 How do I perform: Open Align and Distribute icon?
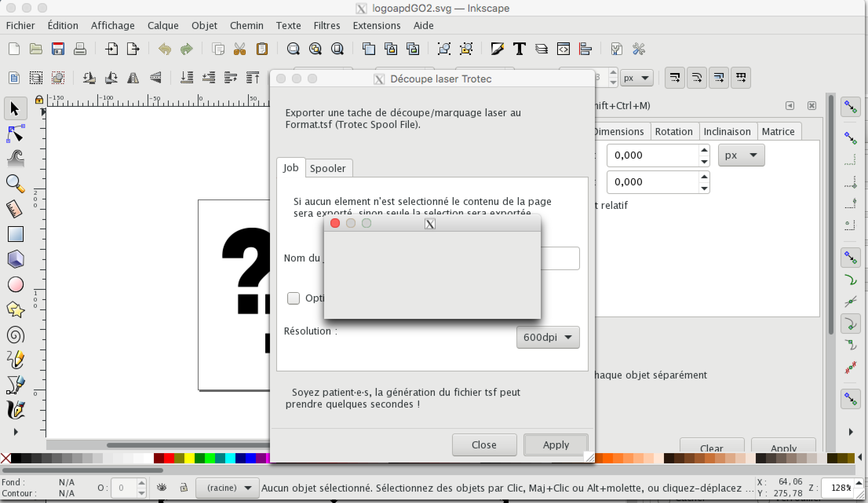pyautogui.click(x=585, y=49)
